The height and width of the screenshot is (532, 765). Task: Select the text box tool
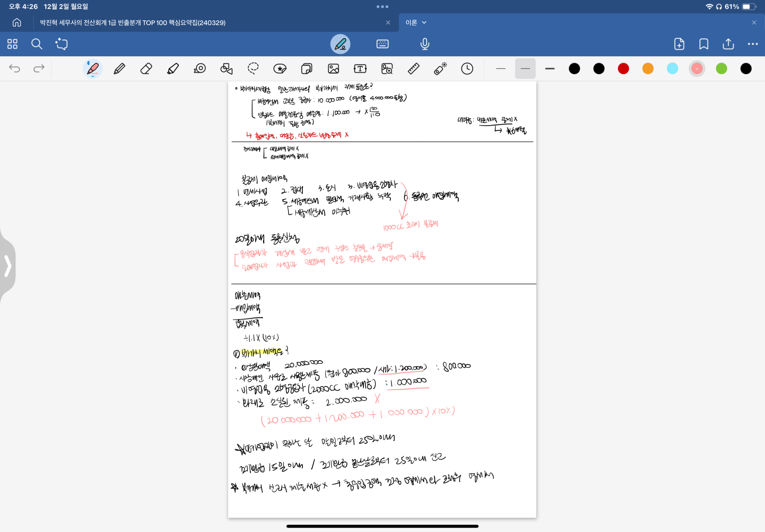coord(360,69)
